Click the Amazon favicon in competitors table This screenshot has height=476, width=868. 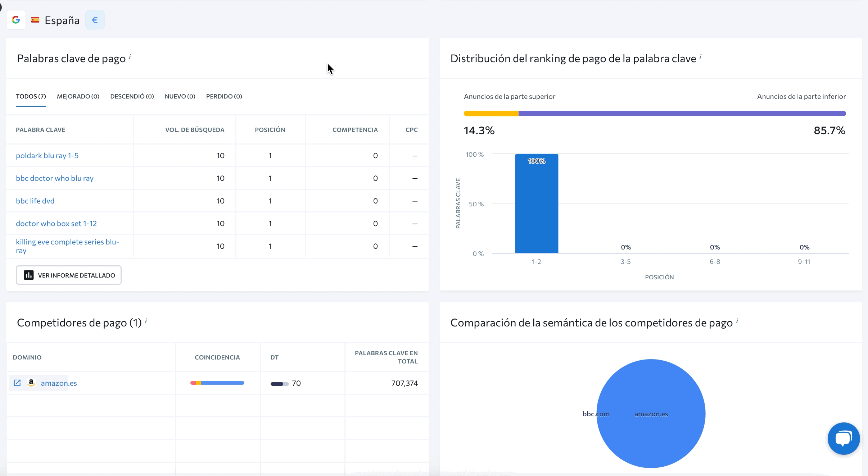click(31, 383)
